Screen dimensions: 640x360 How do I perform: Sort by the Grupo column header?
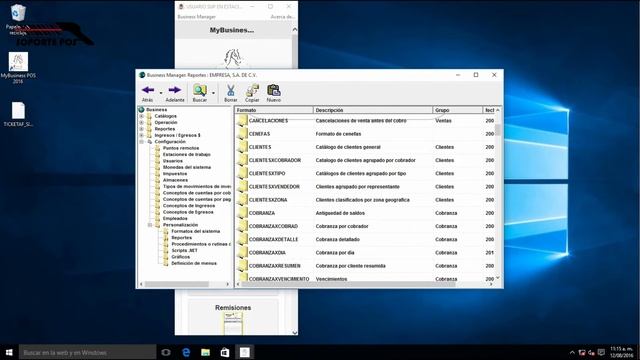click(x=457, y=110)
